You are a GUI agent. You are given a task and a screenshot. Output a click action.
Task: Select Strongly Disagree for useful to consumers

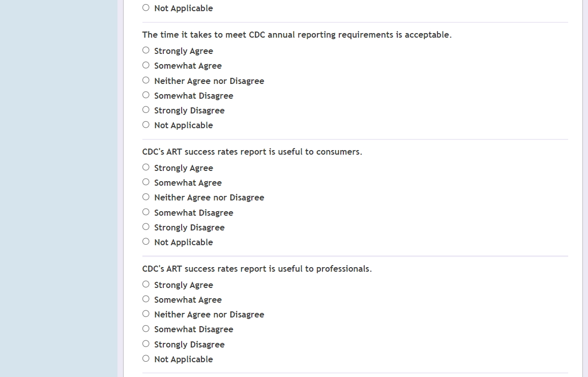click(x=146, y=227)
